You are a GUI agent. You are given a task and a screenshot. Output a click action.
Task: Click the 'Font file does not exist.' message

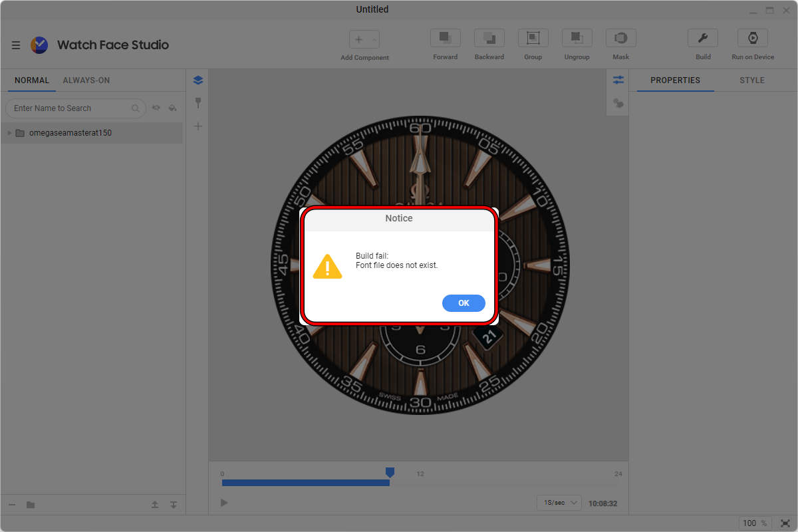pyautogui.click(x=397, y=265)
